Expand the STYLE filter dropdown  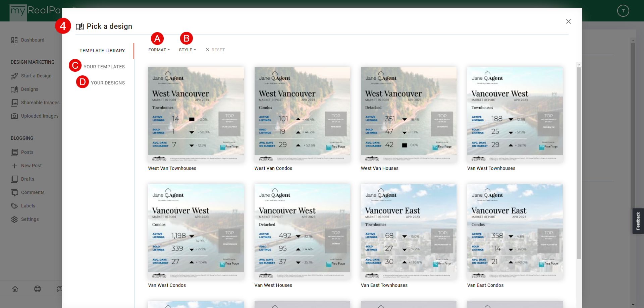[x=187, y=50]
